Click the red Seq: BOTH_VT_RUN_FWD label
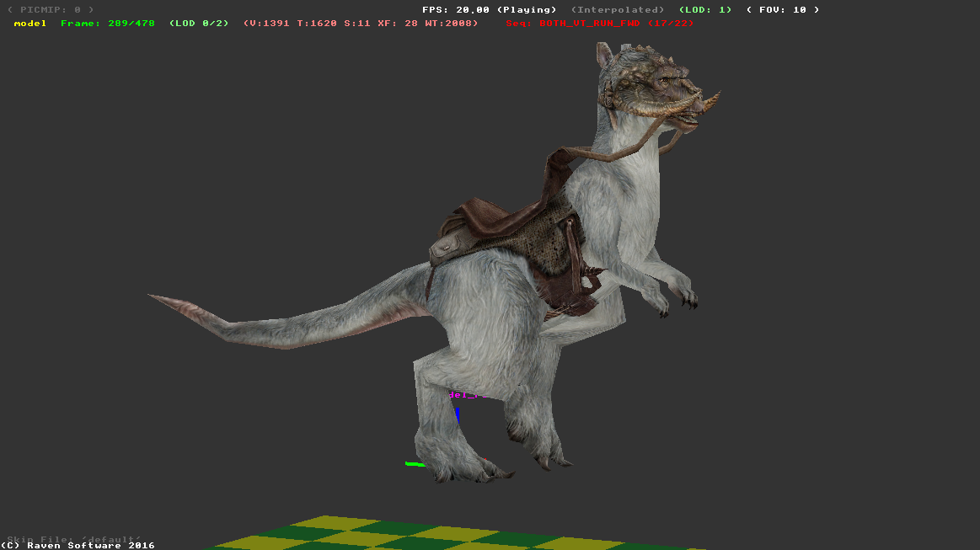 click(600, 23)
